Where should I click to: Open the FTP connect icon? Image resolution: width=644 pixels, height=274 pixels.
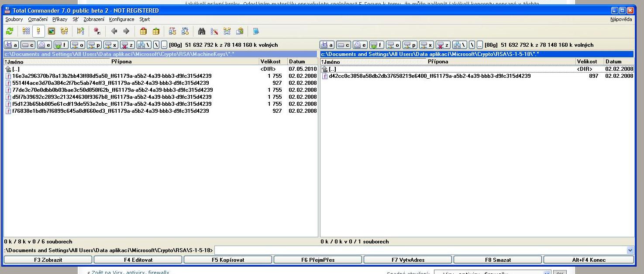click(x=172, y=31)
